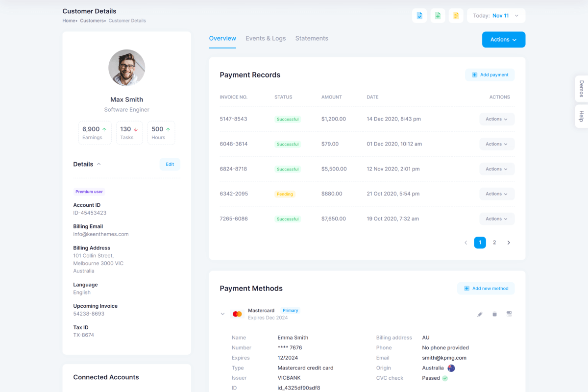Collapse the Mastercard payment method details
The image size is (588, 392).
pos(222,314)
